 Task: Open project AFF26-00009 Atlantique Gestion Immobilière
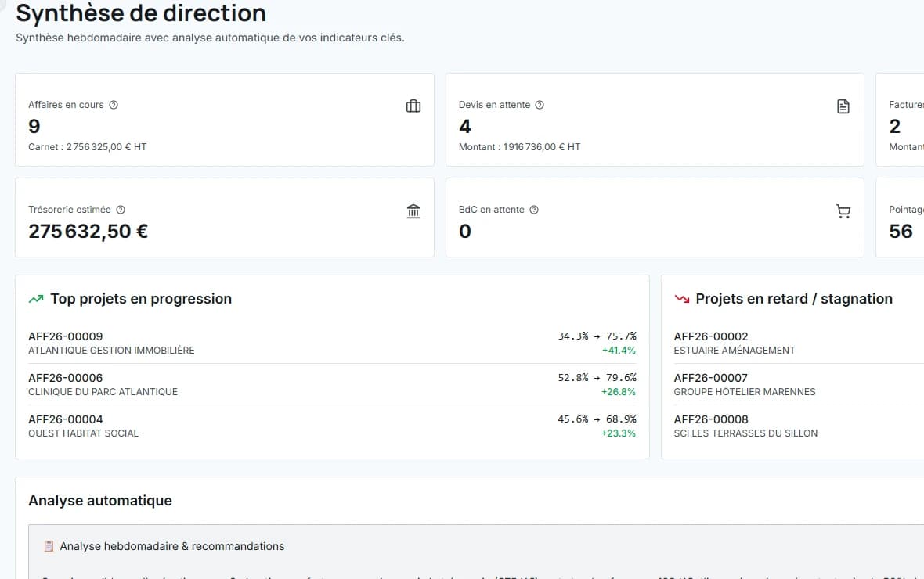(332, 343)
